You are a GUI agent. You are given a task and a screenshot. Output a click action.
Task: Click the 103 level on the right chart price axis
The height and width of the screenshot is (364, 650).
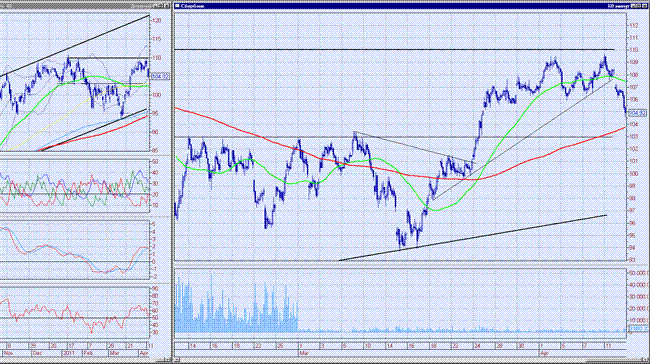tap(634, 136)
